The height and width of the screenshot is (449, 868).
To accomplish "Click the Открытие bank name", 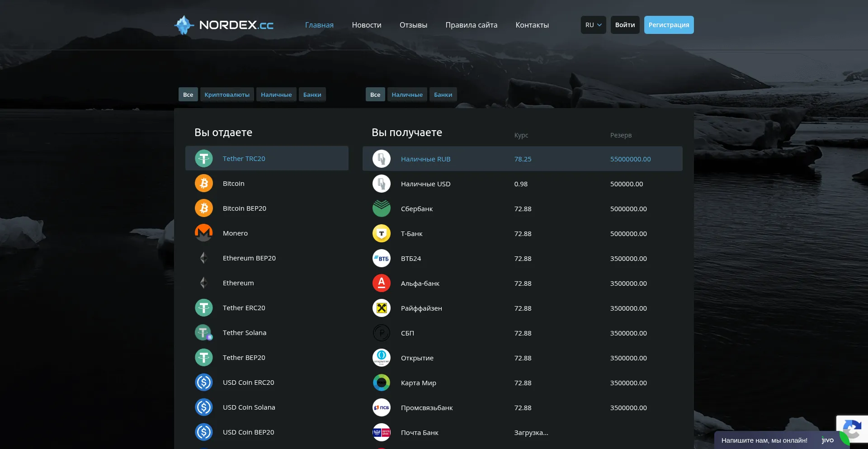I will pyautogui.click(x=417, y=358).
